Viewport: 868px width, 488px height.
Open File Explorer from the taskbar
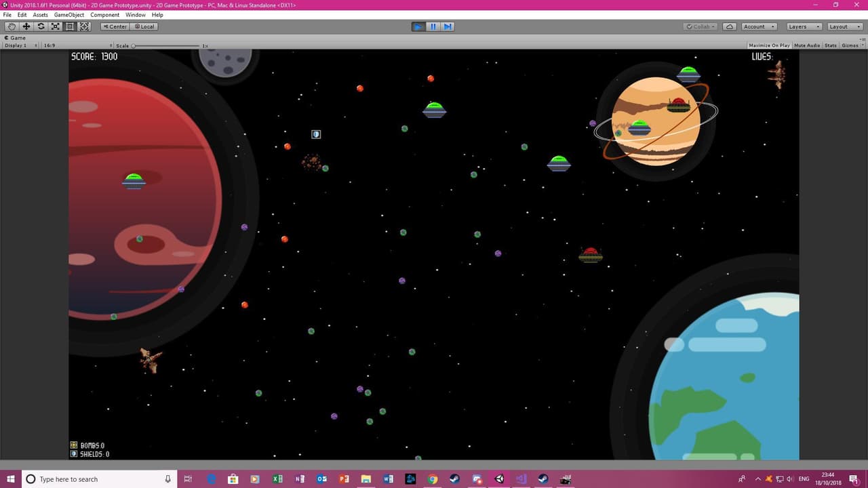click(366, 479)
